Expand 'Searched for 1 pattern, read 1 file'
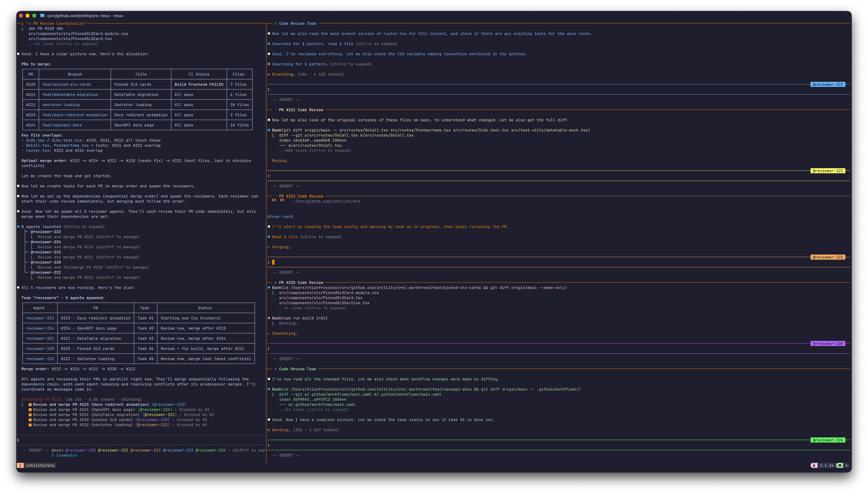 coord(312,44)
